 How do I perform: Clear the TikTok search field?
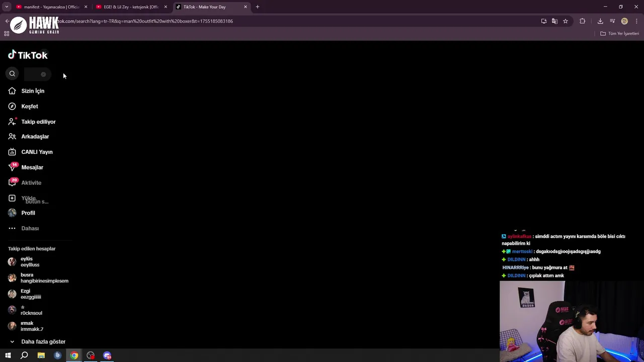pyautogui.click(x=43, y=74)
